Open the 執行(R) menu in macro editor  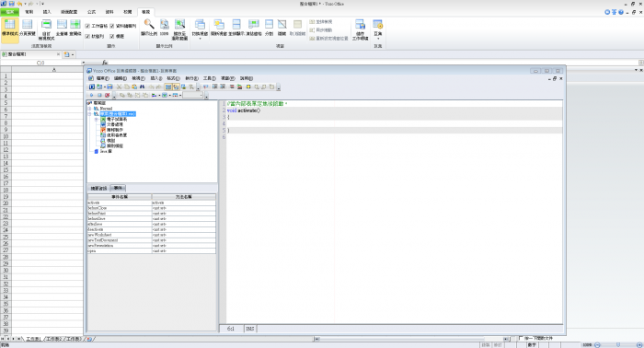[x=191, y=78]
